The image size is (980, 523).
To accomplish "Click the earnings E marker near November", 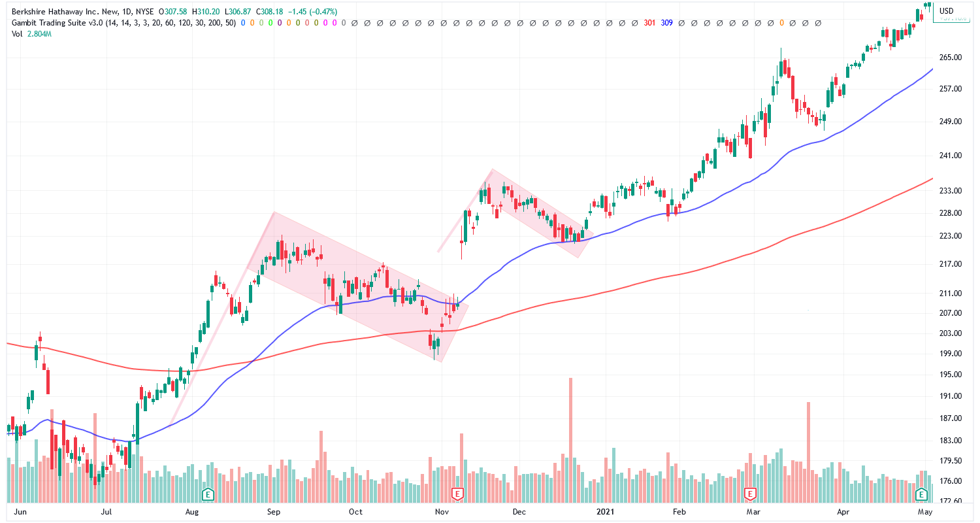I will pyautogui.click(x=457, y=494).
